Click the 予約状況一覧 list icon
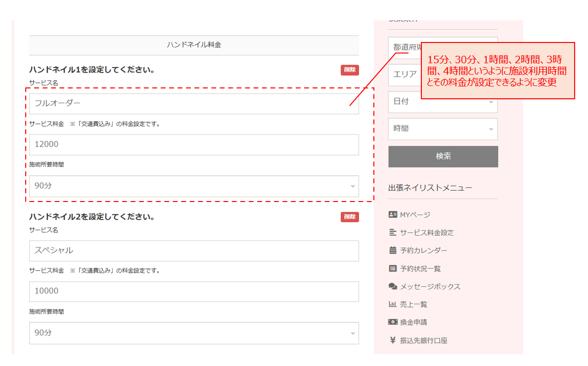The height and width of the screenshot is (366, 588). (393, 269)
